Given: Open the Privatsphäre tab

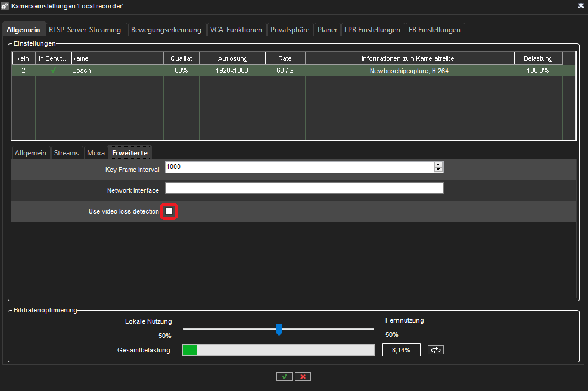Looking at the screenshot, I should pos(290,30).
